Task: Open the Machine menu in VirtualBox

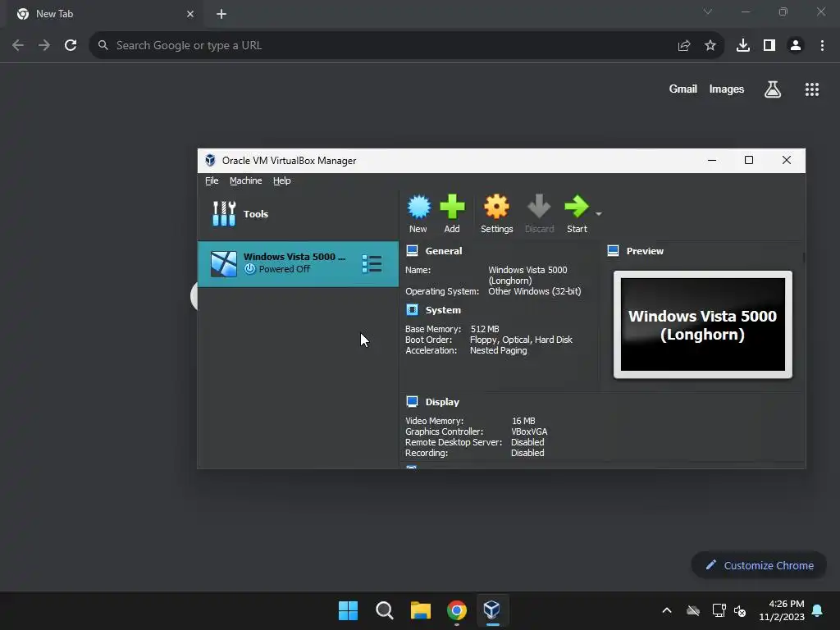Action: point(246,180)
